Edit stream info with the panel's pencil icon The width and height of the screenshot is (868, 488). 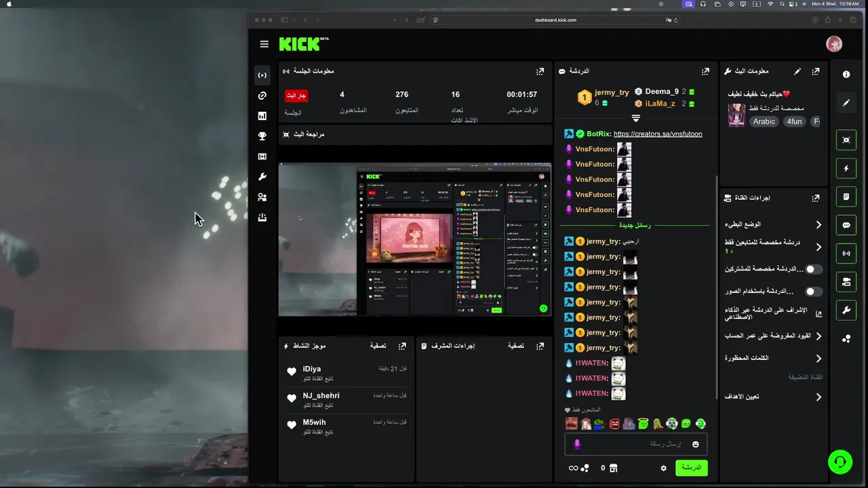point(797,71)
